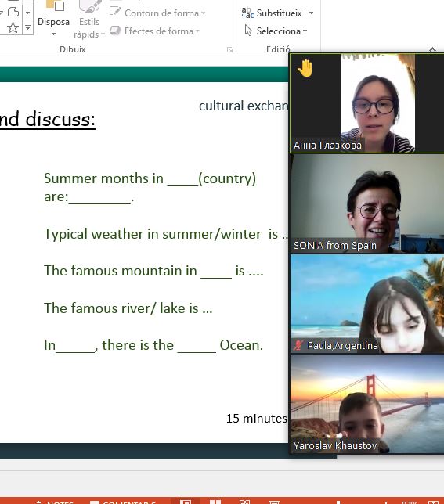The width and height of the screenshot is (444, 504).
Task: Select Paula, Argentina's video tile
Action: pos(366,304)
